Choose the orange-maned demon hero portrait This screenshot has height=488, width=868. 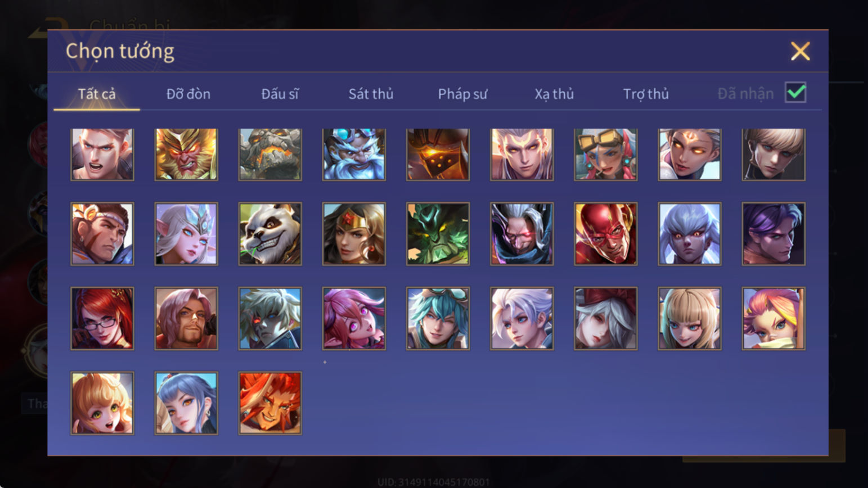270,403
